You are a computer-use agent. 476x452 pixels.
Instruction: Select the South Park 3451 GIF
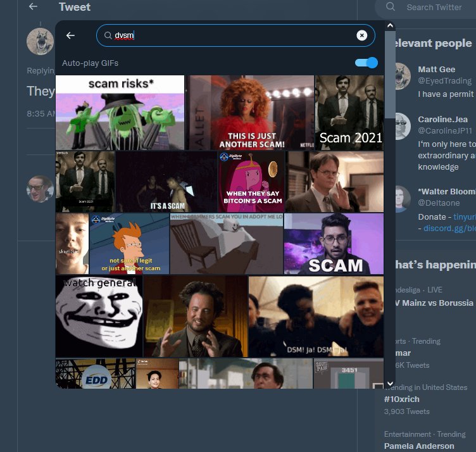click(x=349, y=374)
